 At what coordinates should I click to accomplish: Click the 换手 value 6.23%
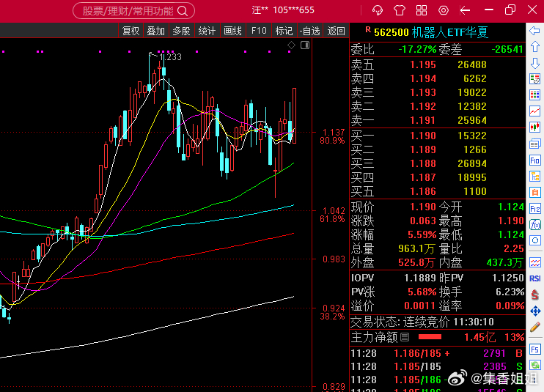click(510, 292)
